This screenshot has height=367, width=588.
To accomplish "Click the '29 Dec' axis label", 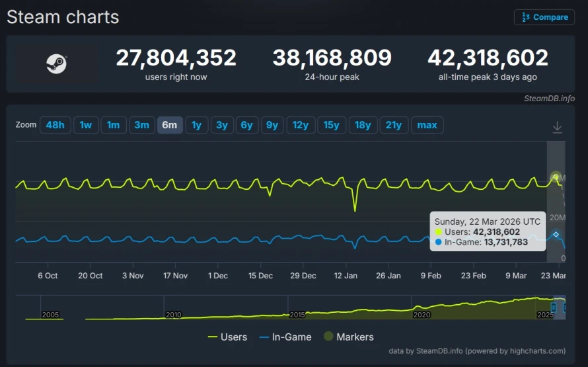I will (303, 276).
